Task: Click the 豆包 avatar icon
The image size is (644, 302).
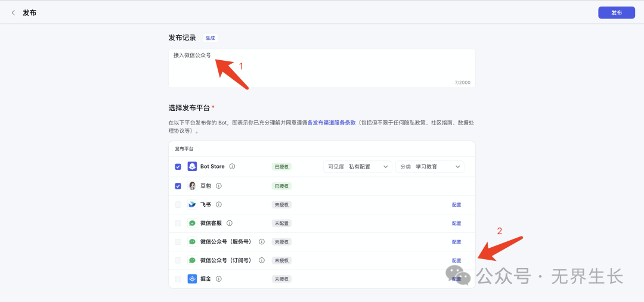Action: click(x=192, y=186)
